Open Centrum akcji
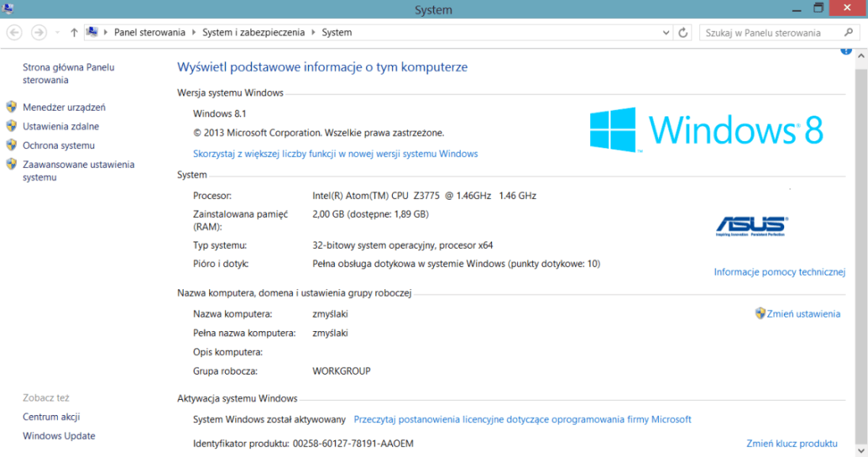 (x=51, y=417)
